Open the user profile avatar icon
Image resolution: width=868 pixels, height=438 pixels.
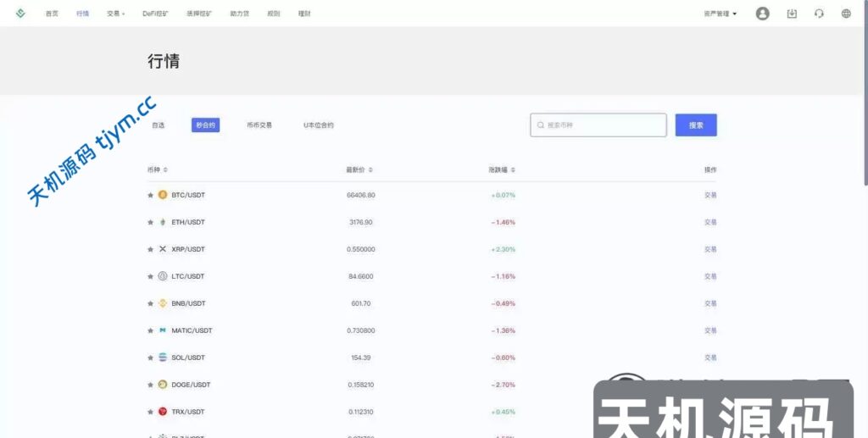(x=762, y=14)
